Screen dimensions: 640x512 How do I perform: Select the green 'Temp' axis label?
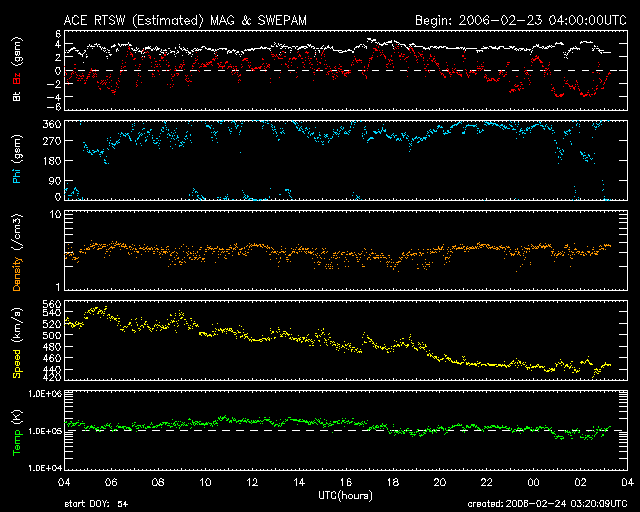pos(17,443)
